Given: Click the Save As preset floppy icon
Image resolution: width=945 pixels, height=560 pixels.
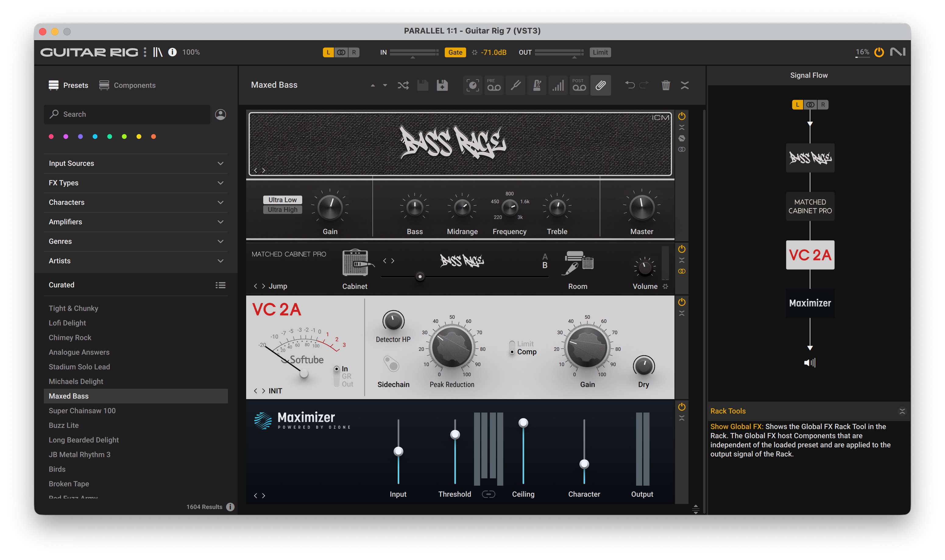Looking at the screenshot, I should pos(442,85).
